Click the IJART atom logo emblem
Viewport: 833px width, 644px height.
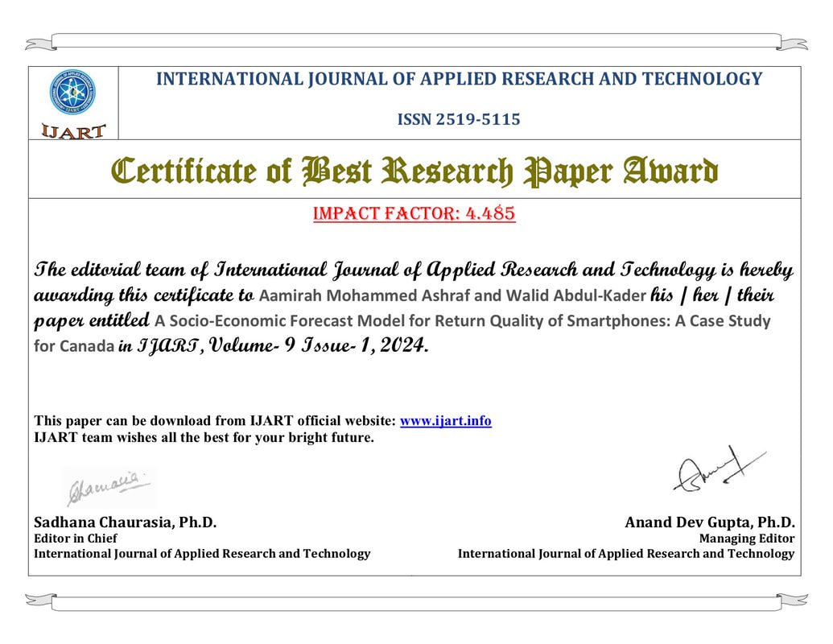[72, 93]
